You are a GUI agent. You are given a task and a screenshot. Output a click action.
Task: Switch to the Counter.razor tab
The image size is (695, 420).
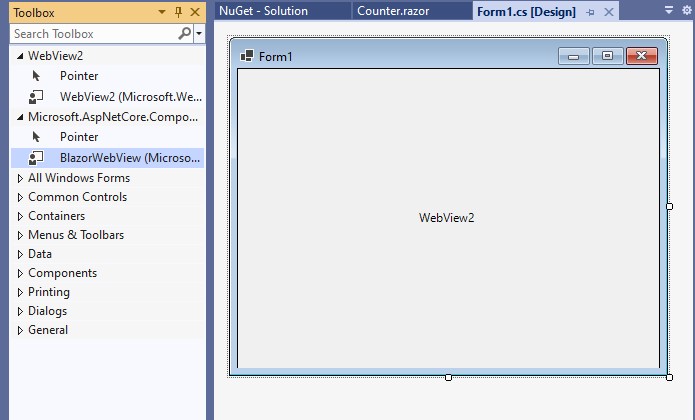(x=393, y=11)
